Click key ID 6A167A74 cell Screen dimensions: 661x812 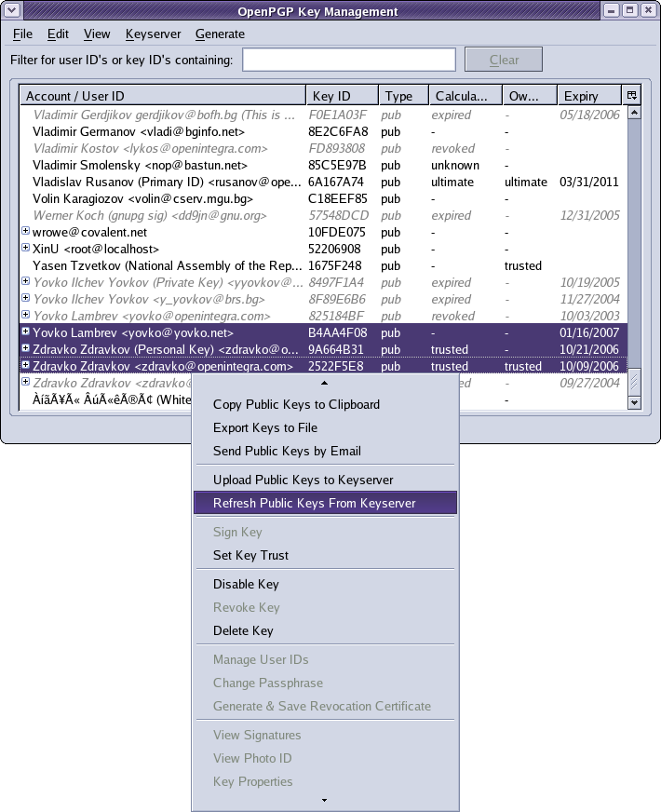click(336, 182)
